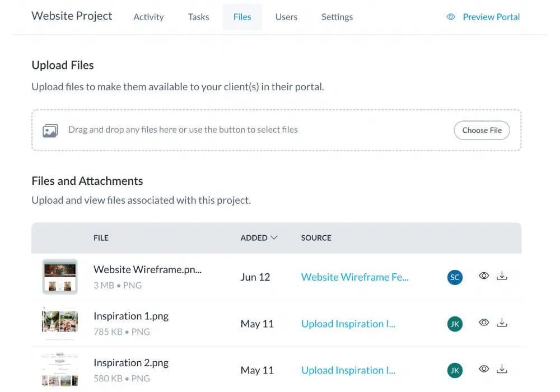The height and width of the screenshot is (392, 560).
Task: Go to the Users tab
Action: pos(286,17)
